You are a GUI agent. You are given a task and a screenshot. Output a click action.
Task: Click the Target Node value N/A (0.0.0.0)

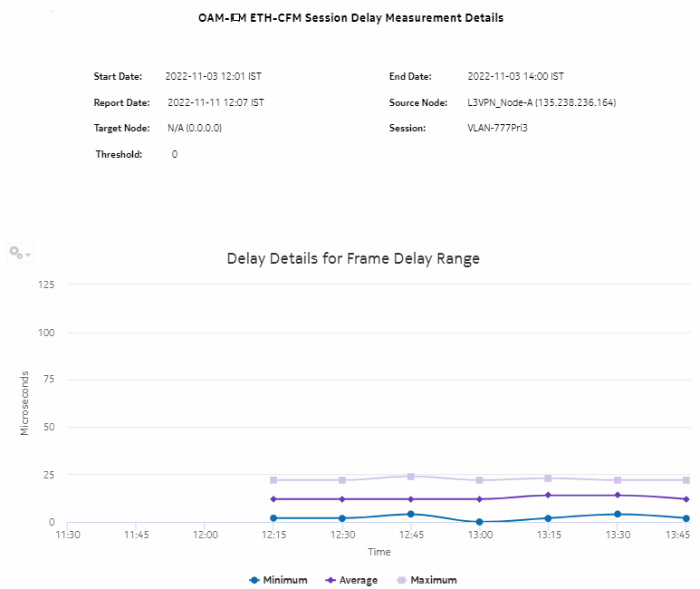(195, 129)
